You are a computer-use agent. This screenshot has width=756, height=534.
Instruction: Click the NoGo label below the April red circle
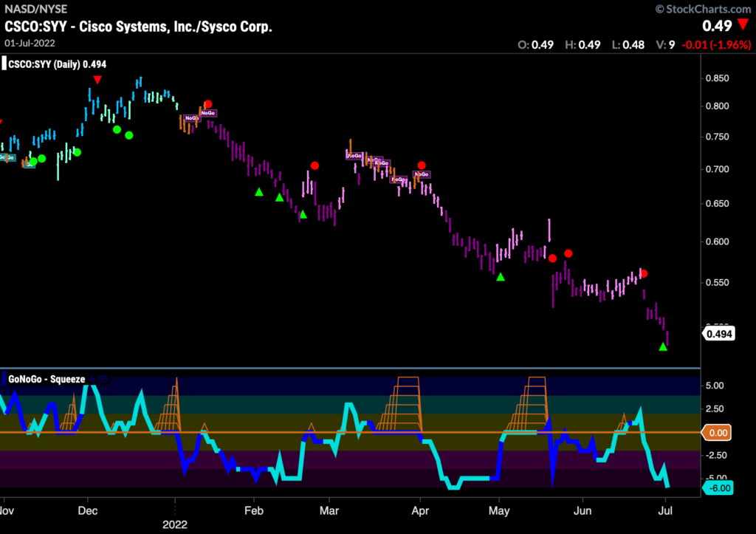(422, 174)
